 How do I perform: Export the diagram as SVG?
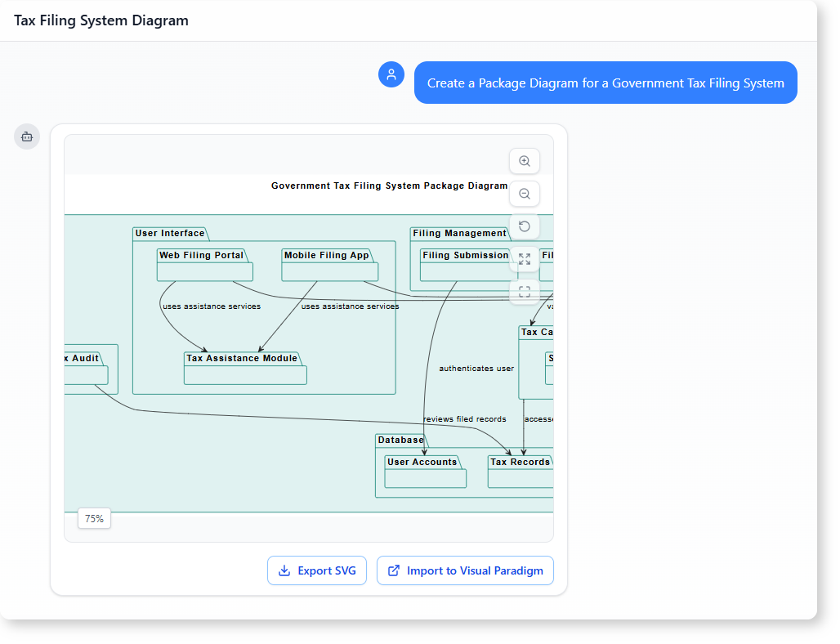(317, 570)
